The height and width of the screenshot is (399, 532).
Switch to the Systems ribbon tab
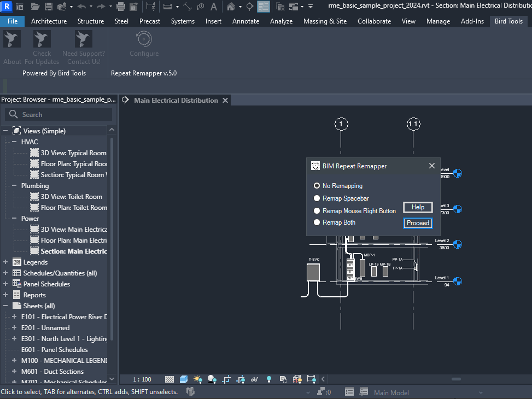[183, 21]
